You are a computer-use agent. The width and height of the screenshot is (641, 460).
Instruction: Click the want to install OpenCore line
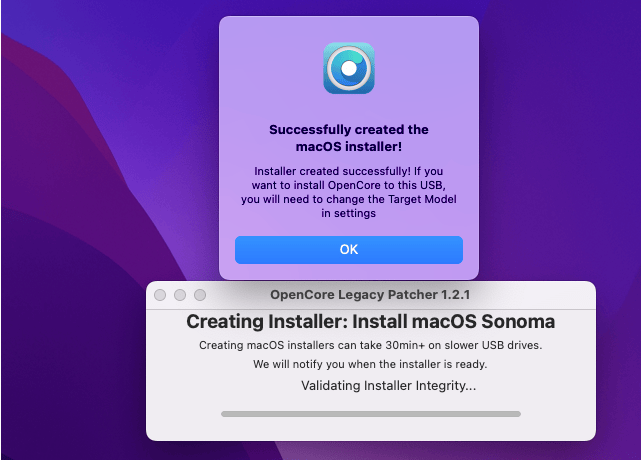348,185
